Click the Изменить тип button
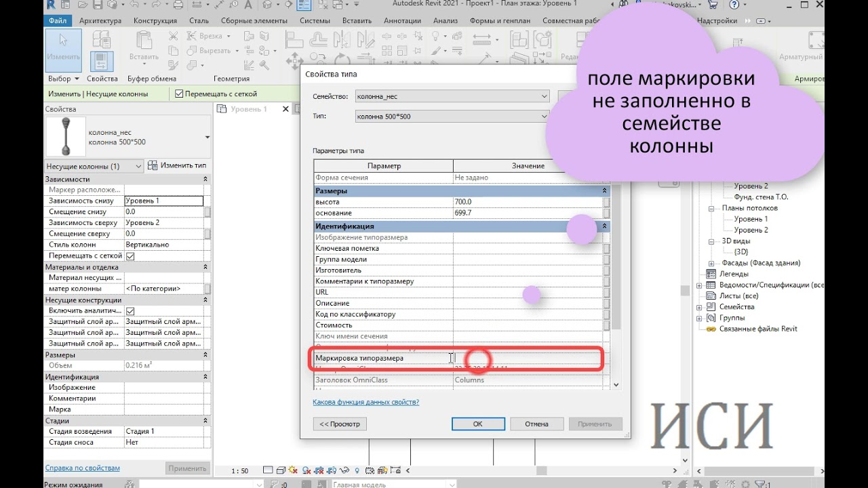Image resolution: width=868 pixels, height=488 pixels. [178, 165]
